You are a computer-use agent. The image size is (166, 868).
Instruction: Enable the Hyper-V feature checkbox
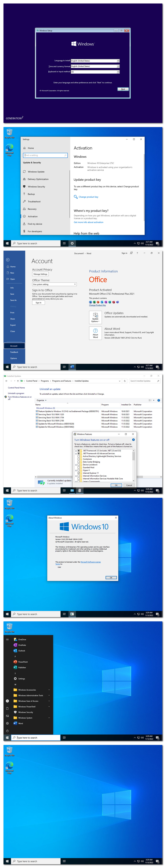click(79, 470)
